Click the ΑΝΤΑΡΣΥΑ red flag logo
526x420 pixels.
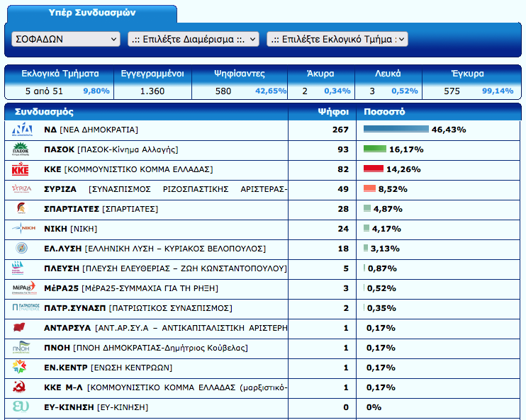coord(22,328)
